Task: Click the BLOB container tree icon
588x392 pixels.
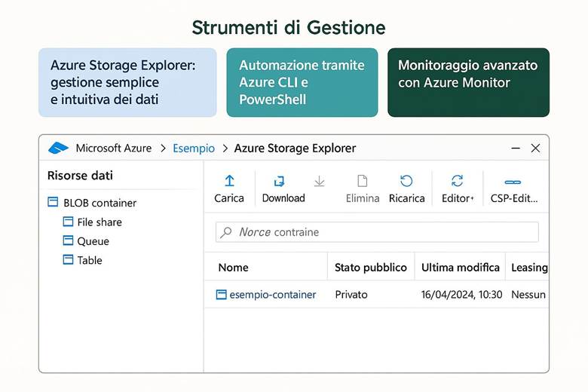Action: pyautogui.click(x=53, y=202)
